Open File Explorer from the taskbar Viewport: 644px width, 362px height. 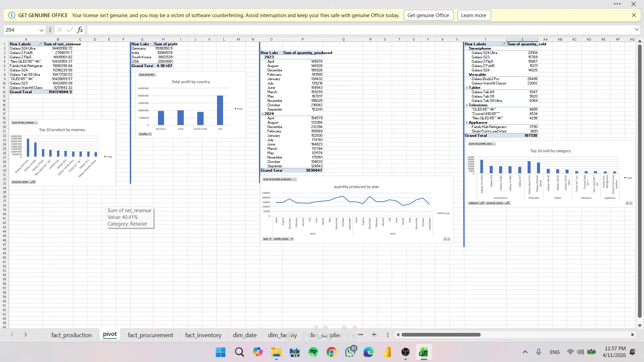pyautogui.click(x=276, y=352)
